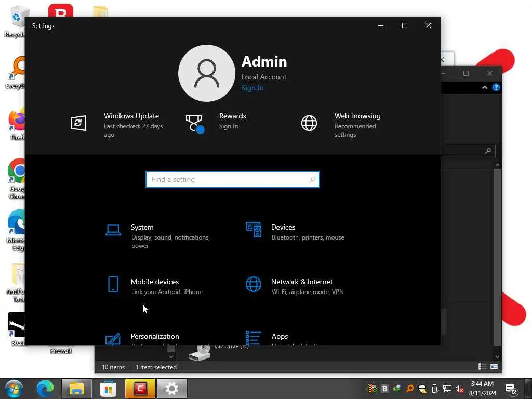The image size is (532, 399).
Task: Click the Show desktop strip at taskbar end
Action: [528, 389]
